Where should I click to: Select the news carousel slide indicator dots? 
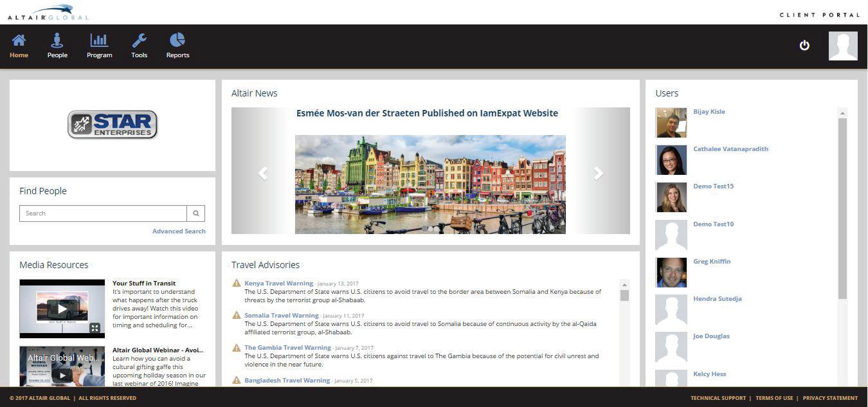(430, 229)
